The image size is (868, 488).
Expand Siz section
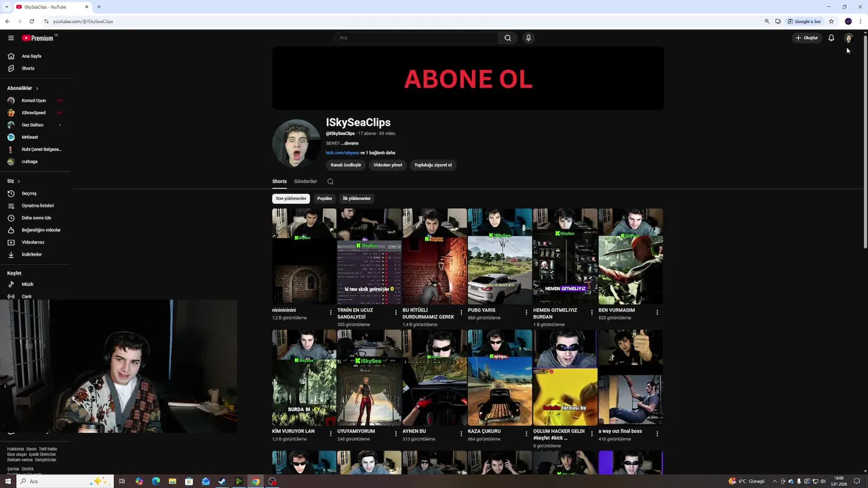click(14, 181)
